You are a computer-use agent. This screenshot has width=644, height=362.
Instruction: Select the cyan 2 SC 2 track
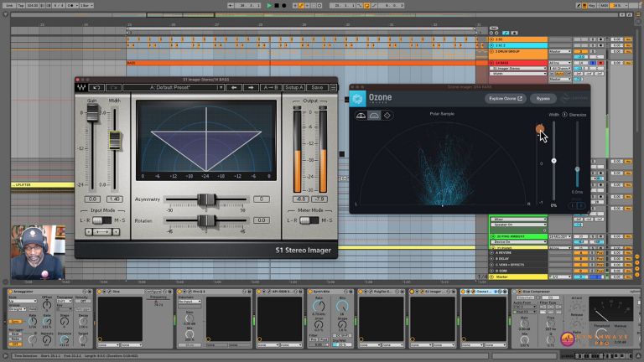[518, 45]
